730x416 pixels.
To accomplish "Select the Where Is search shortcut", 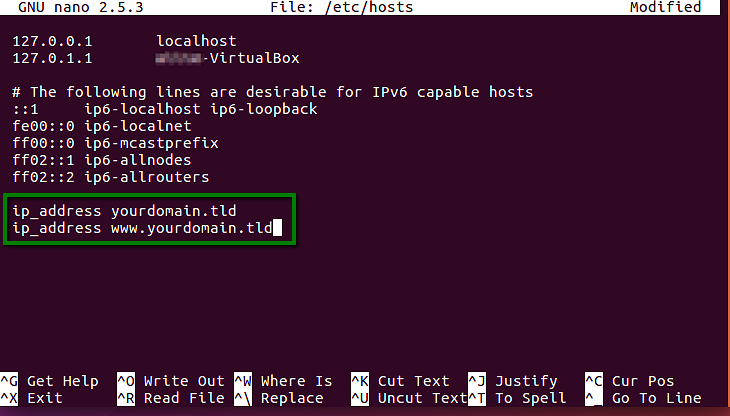I will [296, 381].
